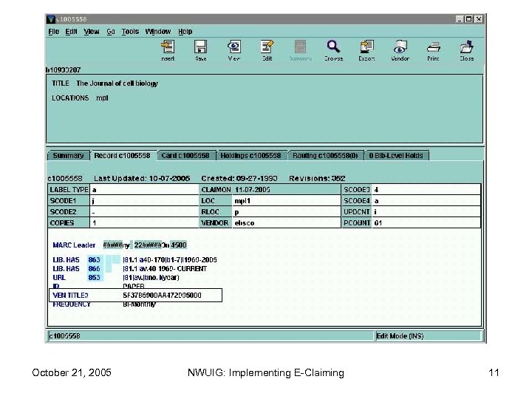Click the COPIES field value 1
The width and height of the screenshot is (532, 399).
pyautogui.click(x=144, y=223)
